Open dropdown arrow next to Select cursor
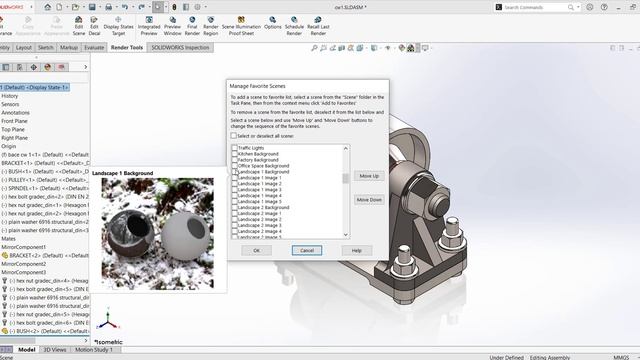The image size is (640, 360). (166, 7)
